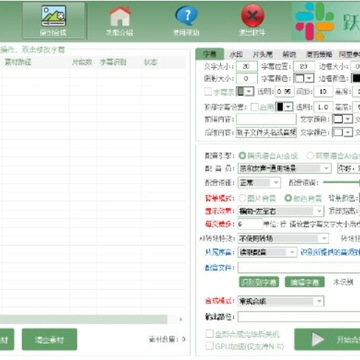Open the suffix row 文字颜色 color picker

pos(343,132)
